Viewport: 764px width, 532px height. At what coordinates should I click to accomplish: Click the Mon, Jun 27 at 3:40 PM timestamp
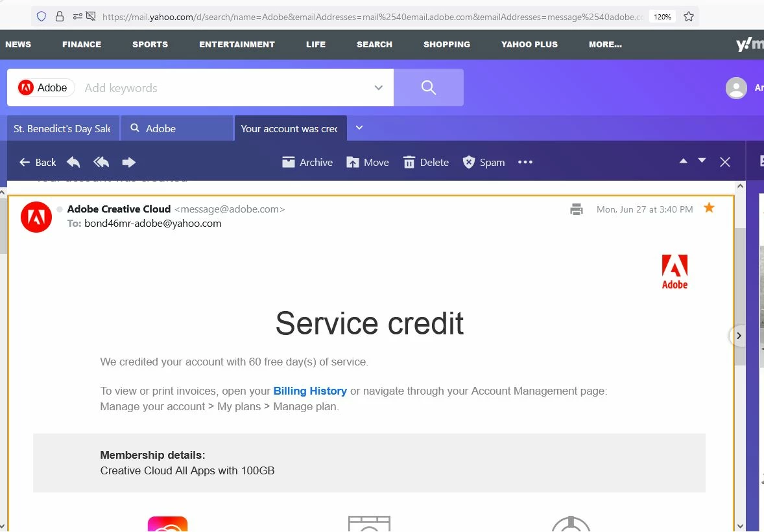(x=644, y=209)
